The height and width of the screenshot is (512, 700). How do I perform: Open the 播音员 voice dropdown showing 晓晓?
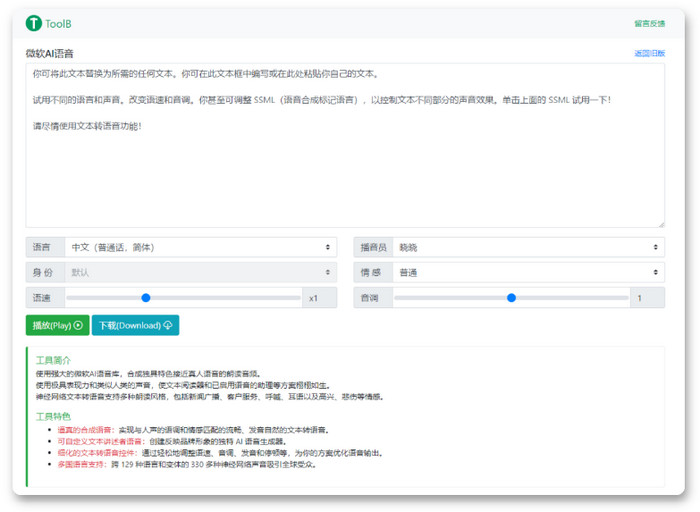[x=529, y=247]
